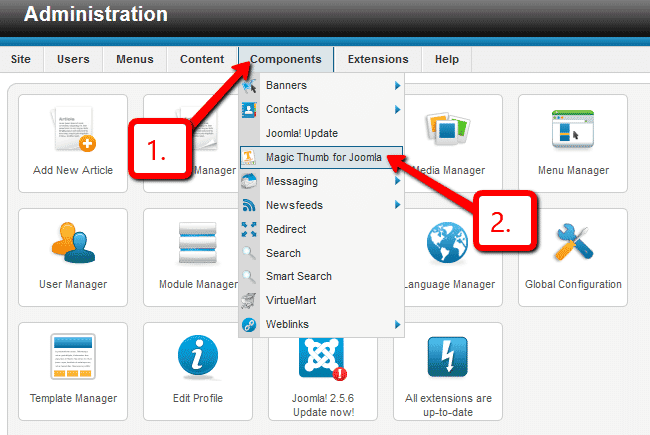Open the Components menu
Screen dimensions: 650x435
point(286,59)
